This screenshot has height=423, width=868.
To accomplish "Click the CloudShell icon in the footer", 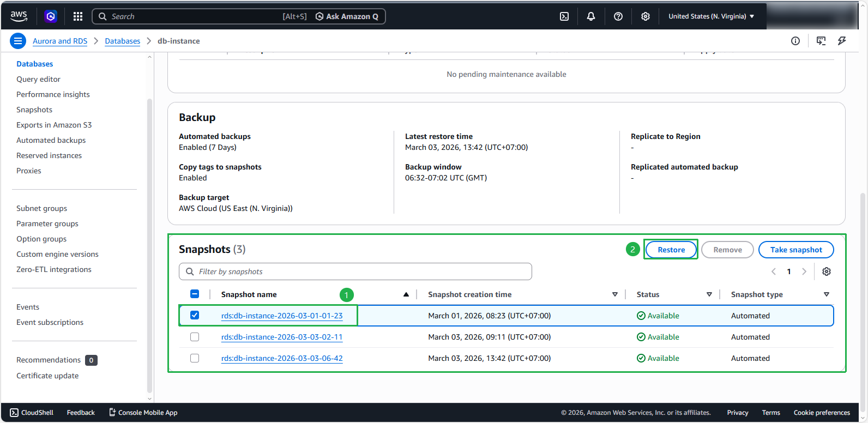I will pyautogui.click(x=14, y=413).
